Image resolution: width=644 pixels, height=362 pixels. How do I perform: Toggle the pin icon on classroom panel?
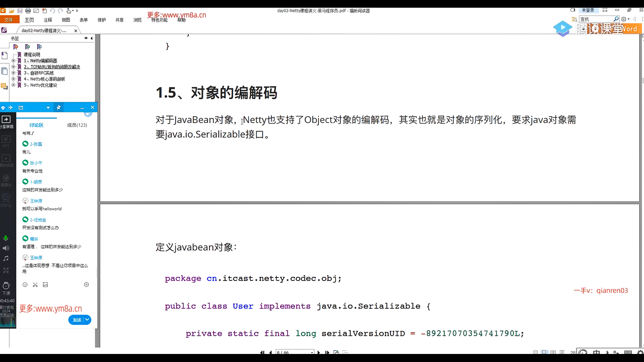[59, 108]
